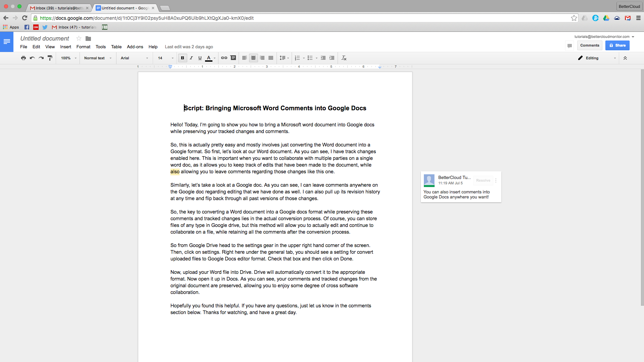Open the Insert menu

(66, 47)
